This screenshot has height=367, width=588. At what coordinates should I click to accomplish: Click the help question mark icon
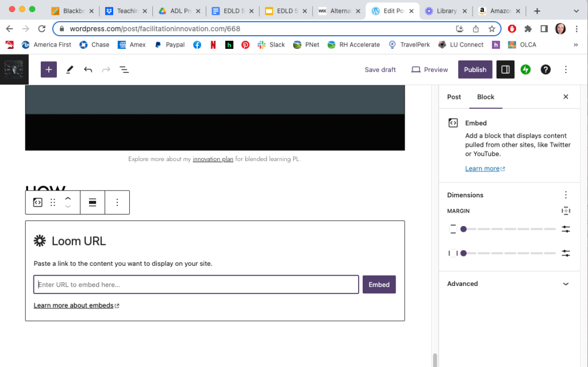[x=545, y=70]
